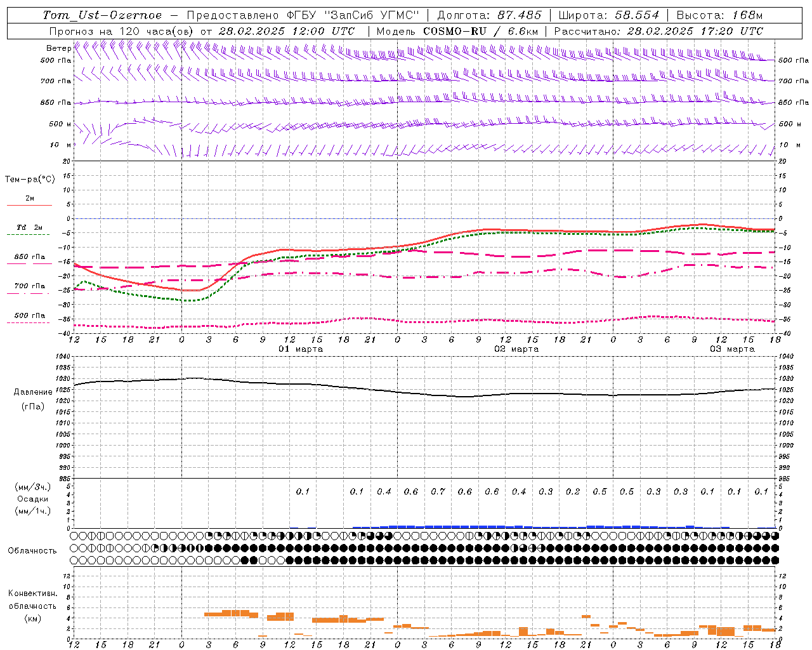Click the dashed line sample under Td 2м
The image size is (812, 650).
click(x=29, y=235)
